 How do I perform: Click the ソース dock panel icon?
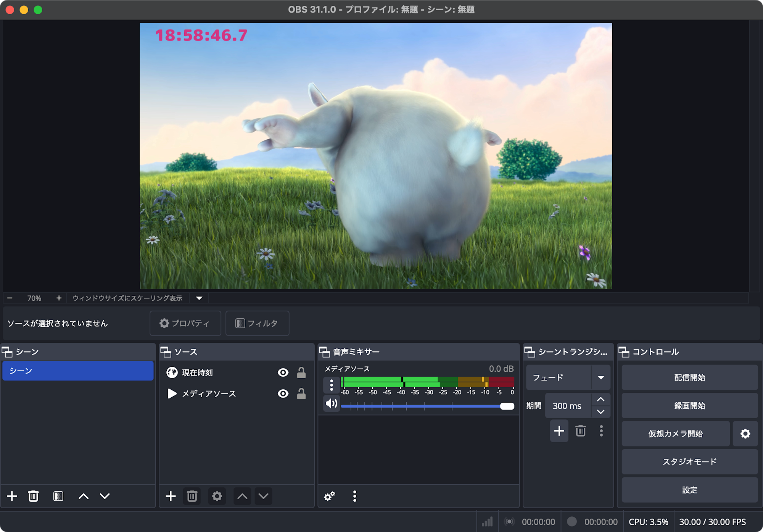tap(166, 352)
